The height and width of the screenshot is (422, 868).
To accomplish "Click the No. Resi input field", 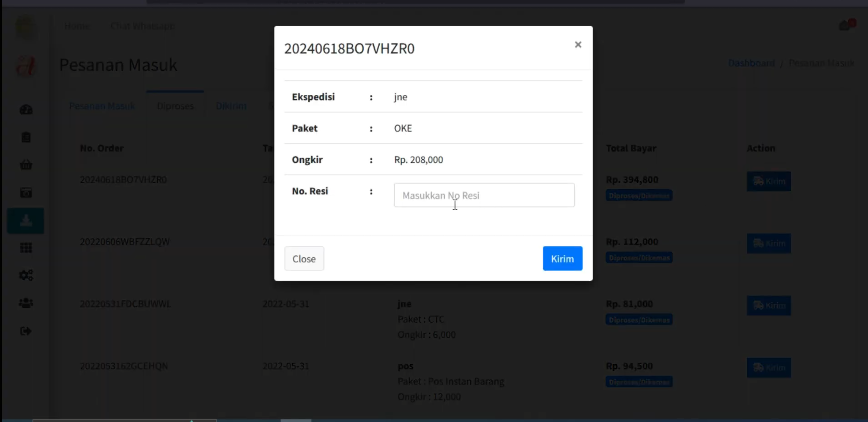I will coord(484,195).
